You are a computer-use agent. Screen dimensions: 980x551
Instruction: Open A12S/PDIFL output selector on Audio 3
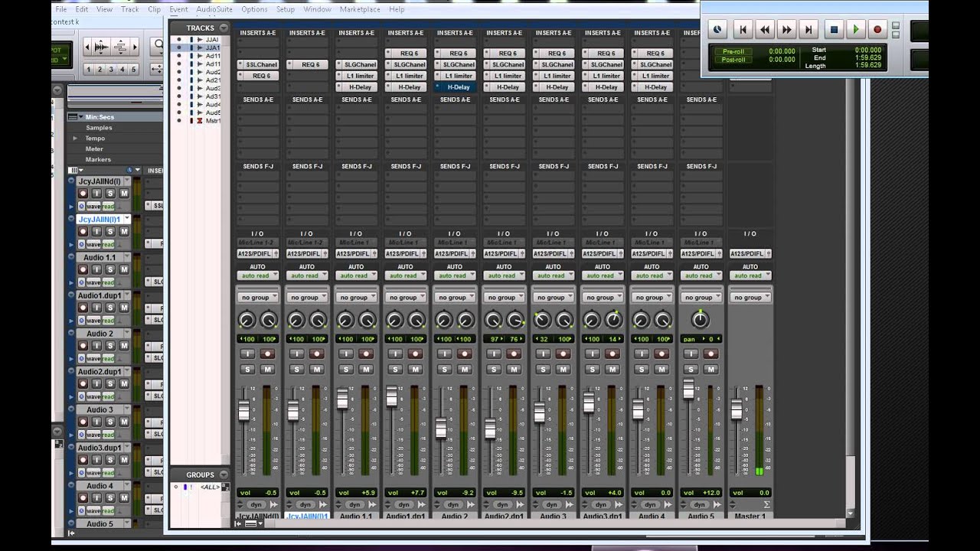click(x=553, y=253)
